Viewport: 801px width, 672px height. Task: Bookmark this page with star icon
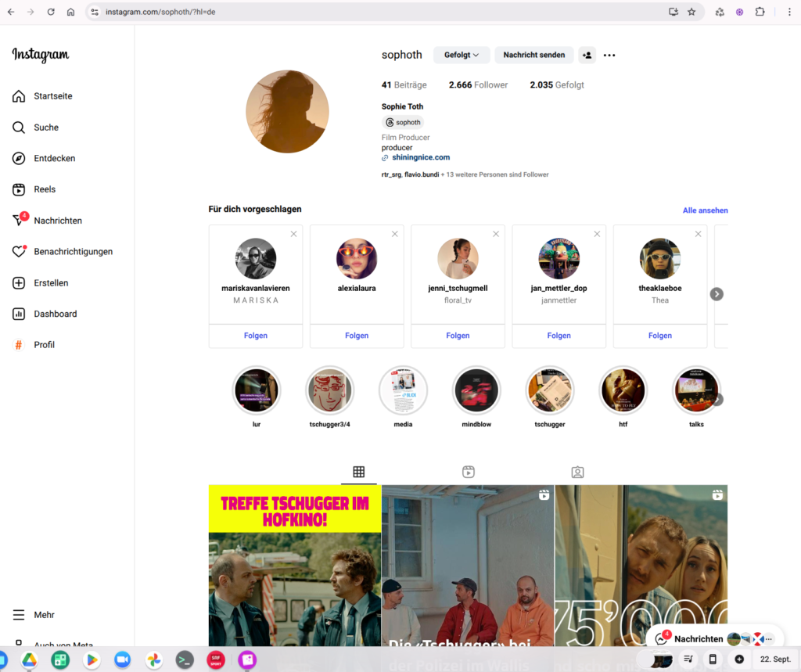(691, 12)
